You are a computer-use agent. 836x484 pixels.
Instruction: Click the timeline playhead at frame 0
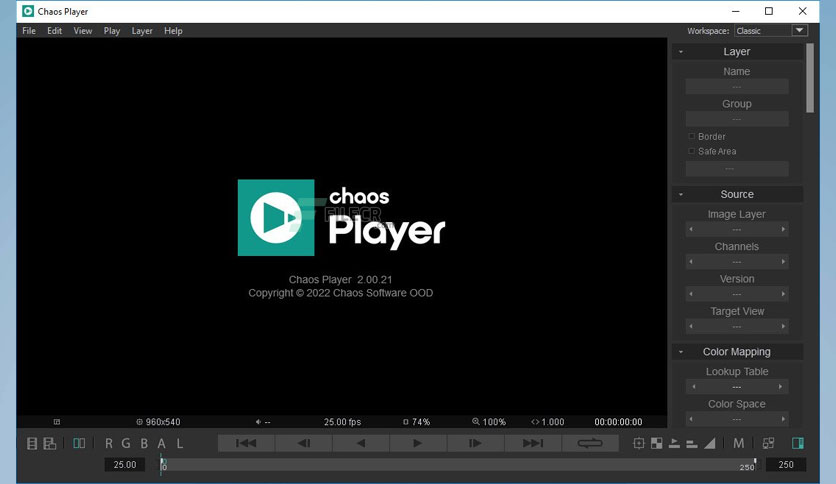tap(162, 464)
